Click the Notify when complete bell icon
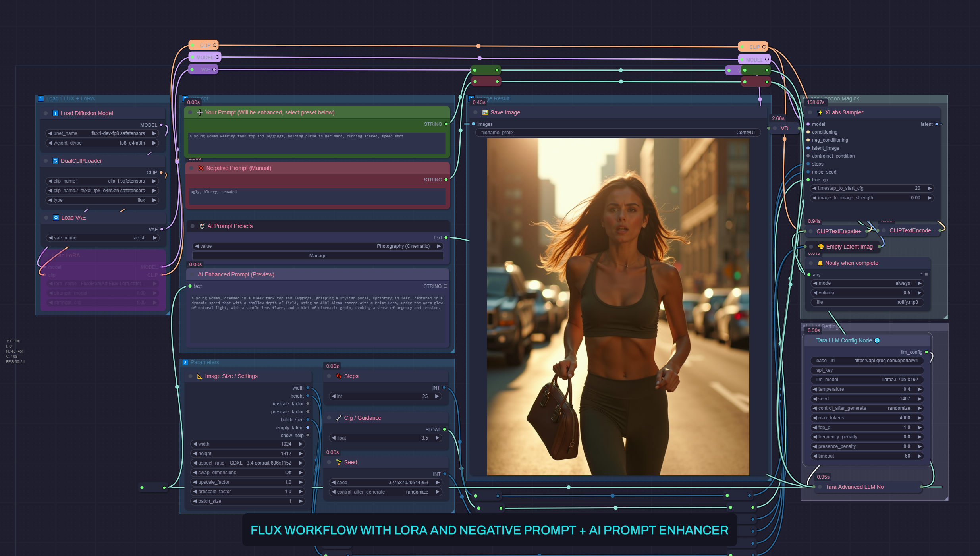The image size is (980, 556). tap(820, 263)
